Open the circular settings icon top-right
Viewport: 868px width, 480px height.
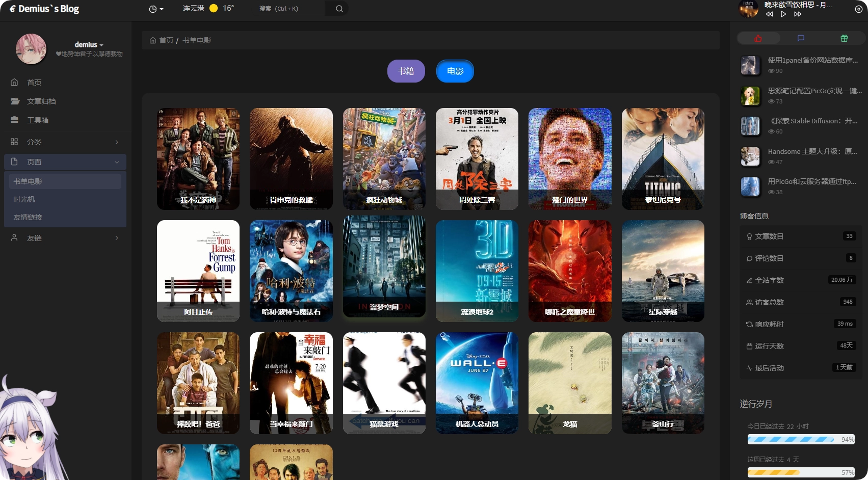pos(858,9)
